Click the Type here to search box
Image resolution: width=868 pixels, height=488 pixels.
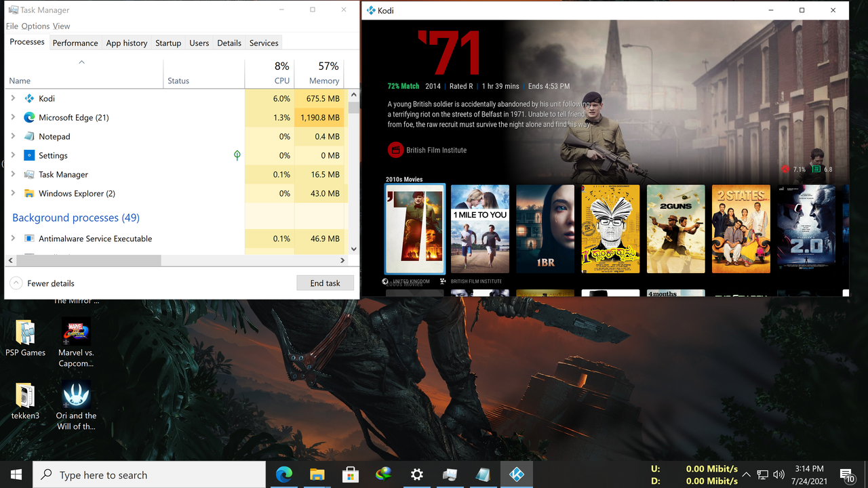pos(149,474)
